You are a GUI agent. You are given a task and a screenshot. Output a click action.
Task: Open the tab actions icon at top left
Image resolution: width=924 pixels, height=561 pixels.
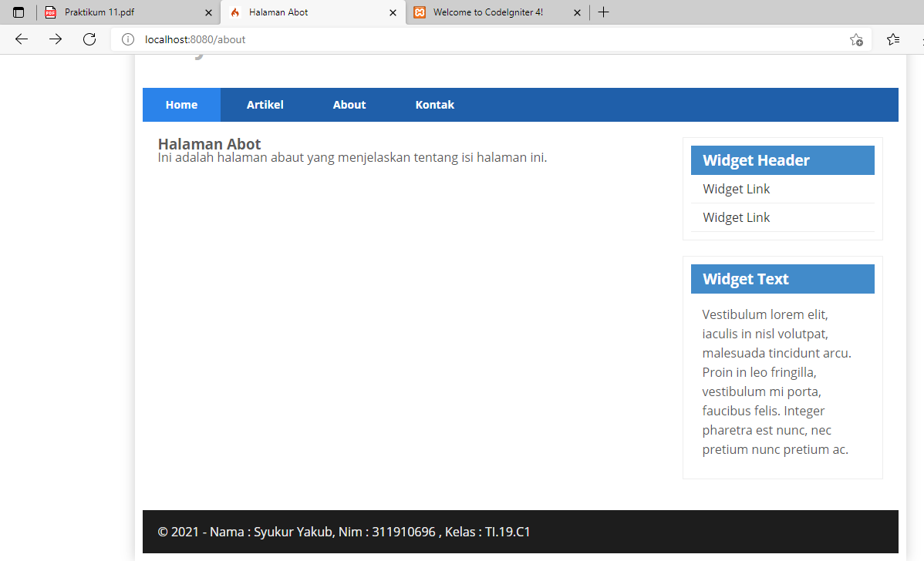pos(18,12)
